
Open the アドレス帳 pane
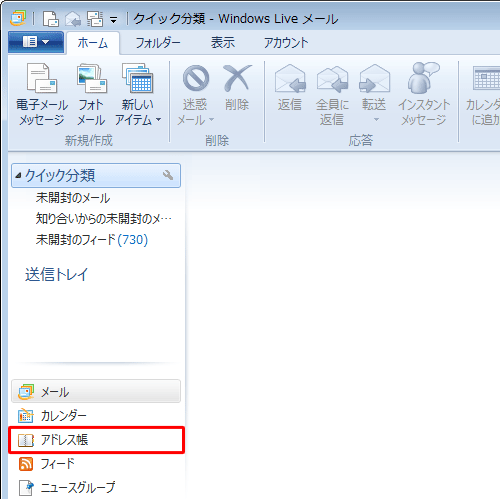click(x=96, y=440)
